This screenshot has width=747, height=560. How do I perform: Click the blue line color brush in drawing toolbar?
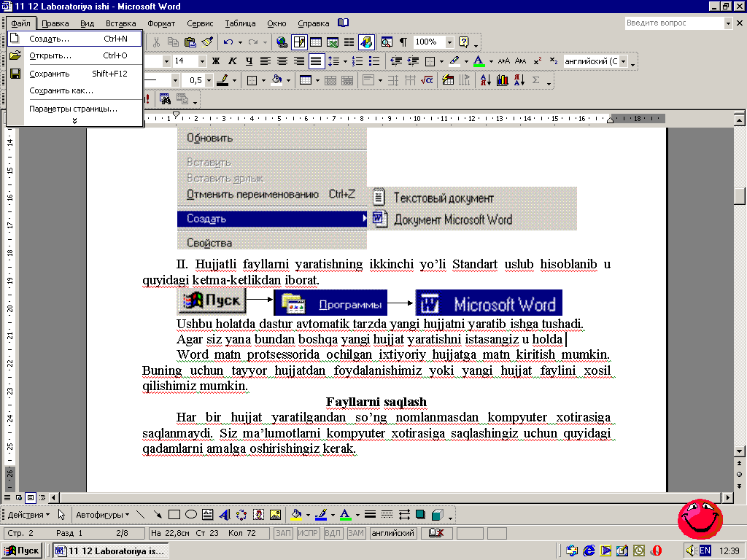[x=321, y=515]
